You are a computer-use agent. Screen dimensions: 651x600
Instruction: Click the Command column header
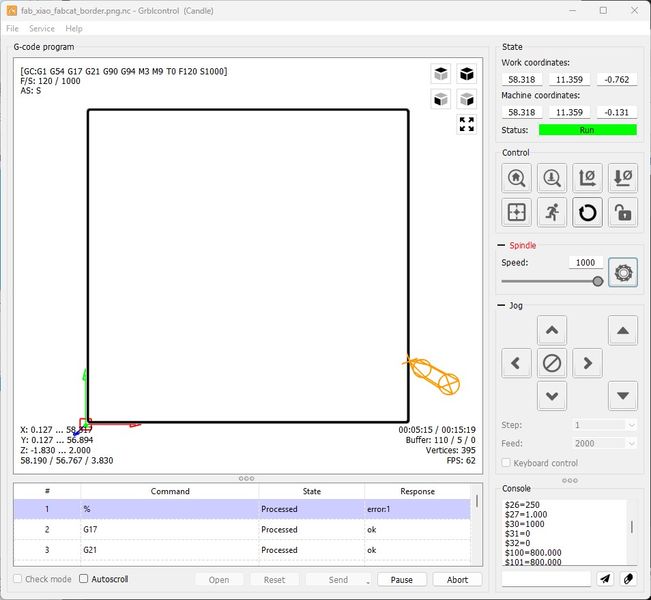point(170,491)
